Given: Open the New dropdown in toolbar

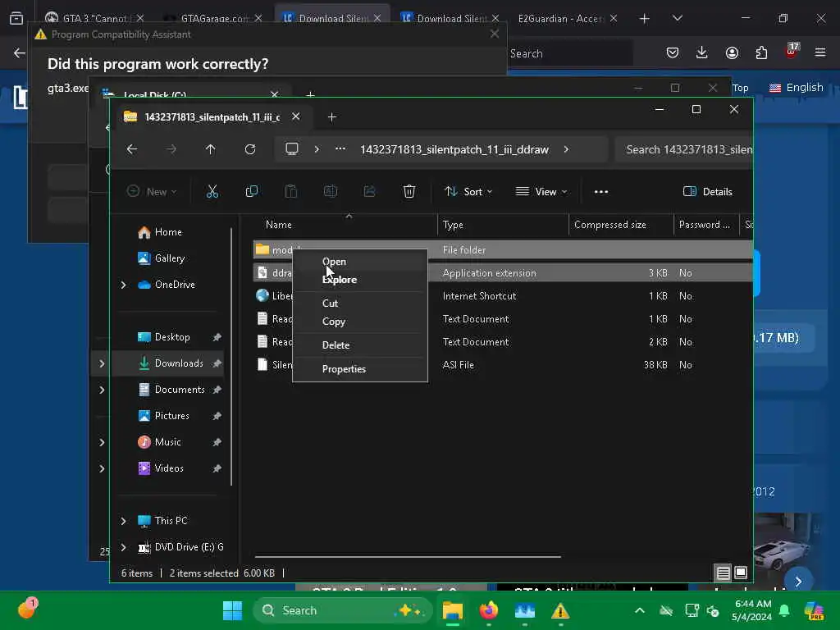Looking at the screenshot, I should 152,192.
